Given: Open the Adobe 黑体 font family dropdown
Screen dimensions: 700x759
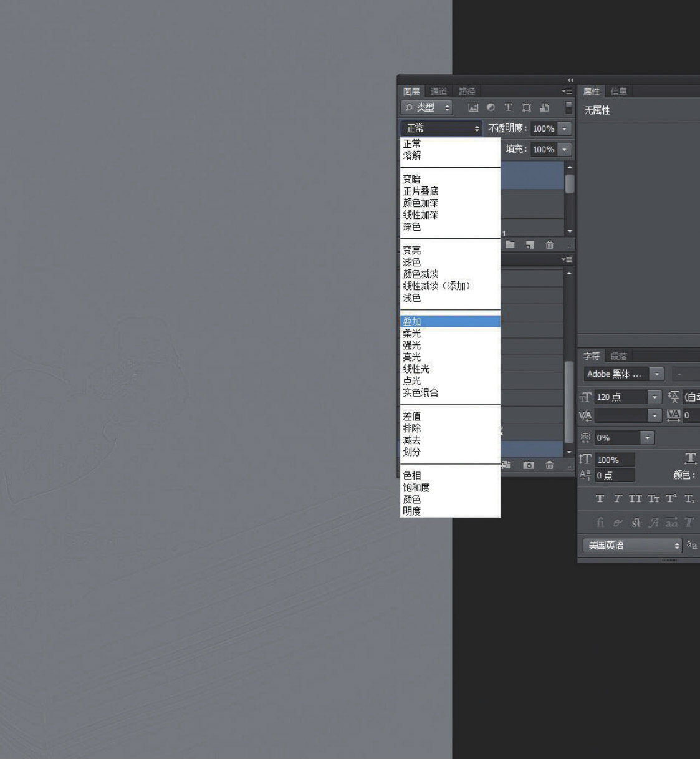Looking at the screenshot, I should click(656, 374).
